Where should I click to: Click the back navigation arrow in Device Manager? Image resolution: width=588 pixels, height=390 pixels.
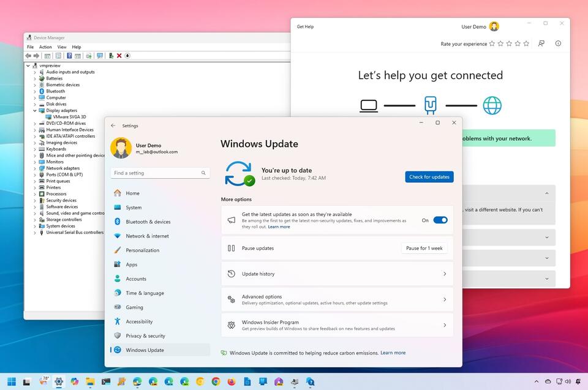point(28,56)
